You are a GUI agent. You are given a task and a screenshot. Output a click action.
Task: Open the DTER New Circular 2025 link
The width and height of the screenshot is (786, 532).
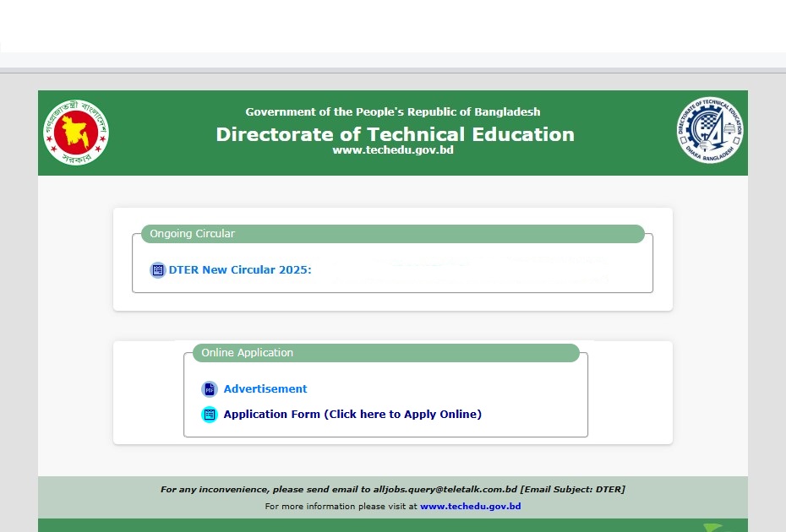(240, 270)
